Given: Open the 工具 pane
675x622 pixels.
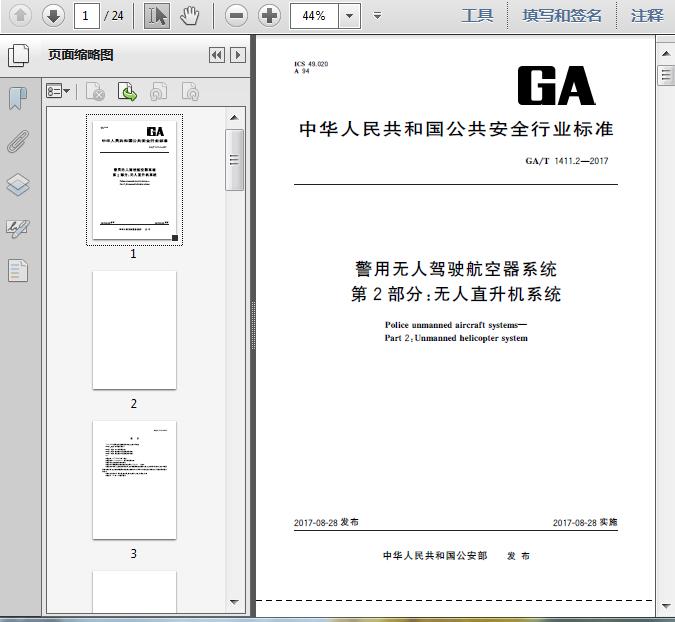Looking at the screenshot, I should (x=477, y=16).
